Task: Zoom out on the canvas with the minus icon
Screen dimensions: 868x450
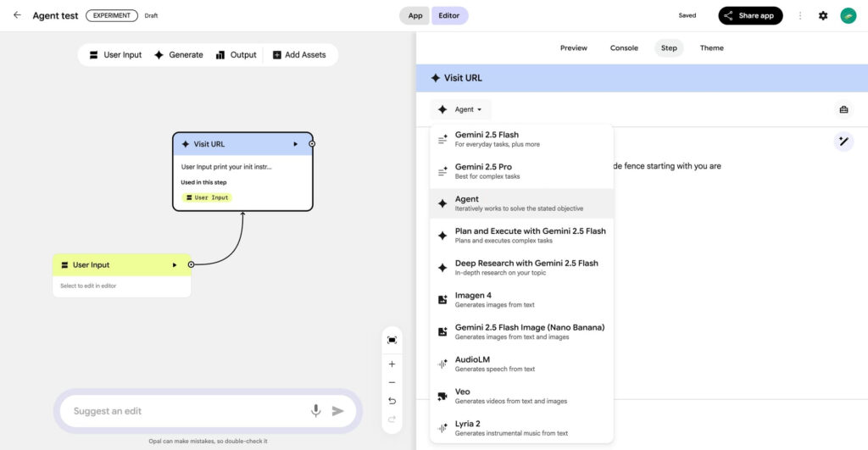Action: (x=392, y=382)
